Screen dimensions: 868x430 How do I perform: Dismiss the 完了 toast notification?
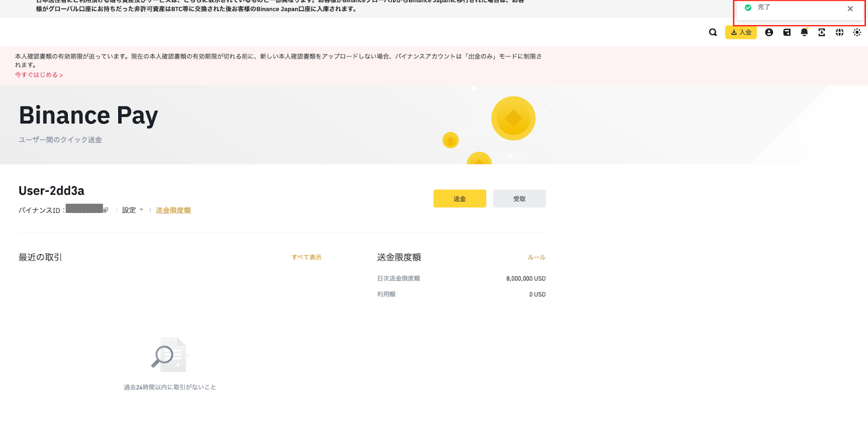pyautogui.click(x=850, y=9)
